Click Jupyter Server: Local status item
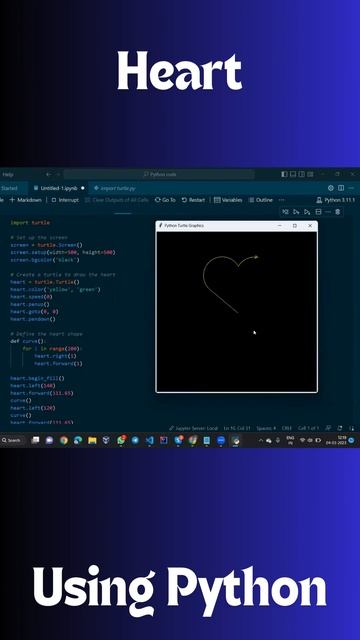 pos(194,428)
